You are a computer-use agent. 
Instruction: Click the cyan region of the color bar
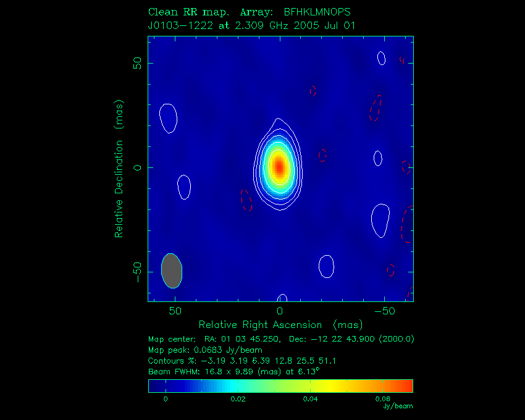pyautogui.click(x=231, y=386)
